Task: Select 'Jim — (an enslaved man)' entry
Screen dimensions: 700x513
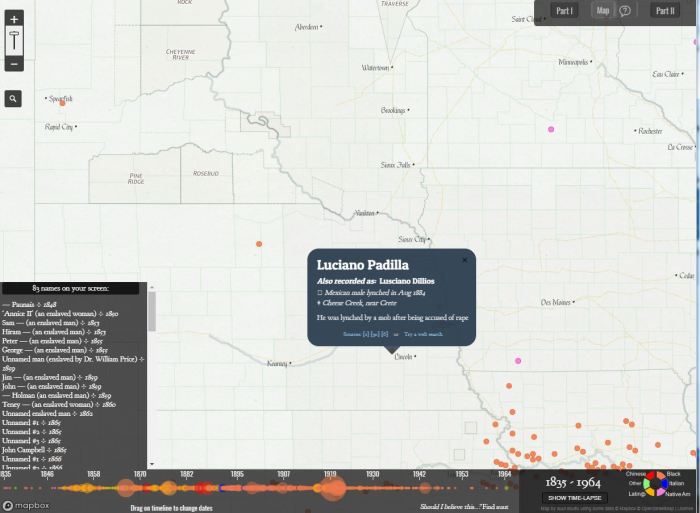Action: tap(50, 377)
